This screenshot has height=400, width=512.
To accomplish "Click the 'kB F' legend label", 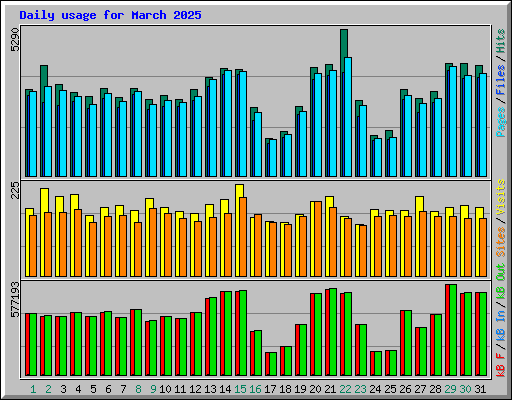I will 501,365.
